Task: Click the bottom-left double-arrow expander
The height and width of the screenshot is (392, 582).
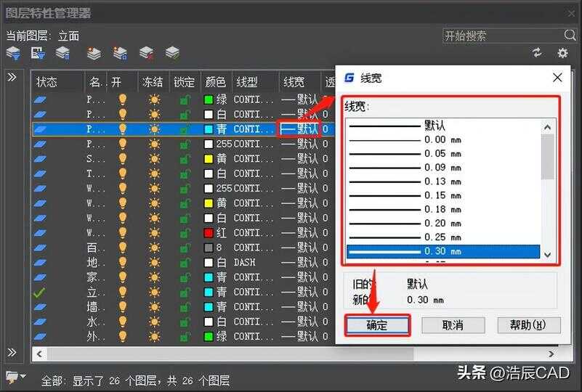Action: click(x=12, y=352)
